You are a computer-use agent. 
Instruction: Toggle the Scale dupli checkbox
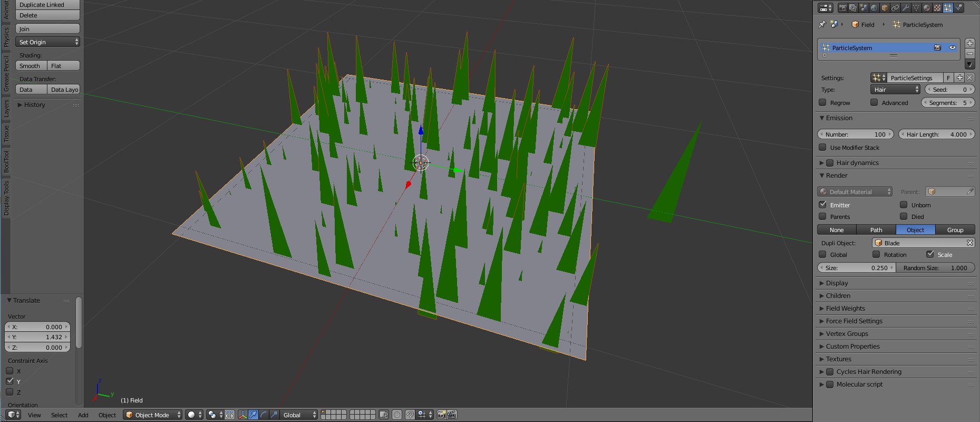coord(930,254)
